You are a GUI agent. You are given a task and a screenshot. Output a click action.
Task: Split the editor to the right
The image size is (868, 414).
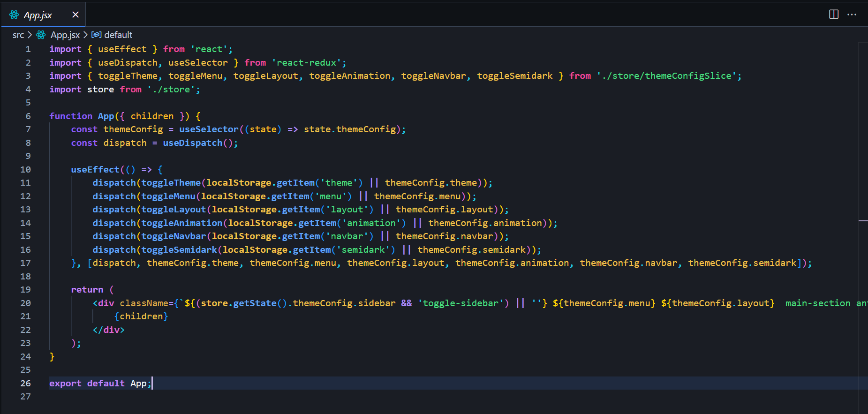point(834,14)
